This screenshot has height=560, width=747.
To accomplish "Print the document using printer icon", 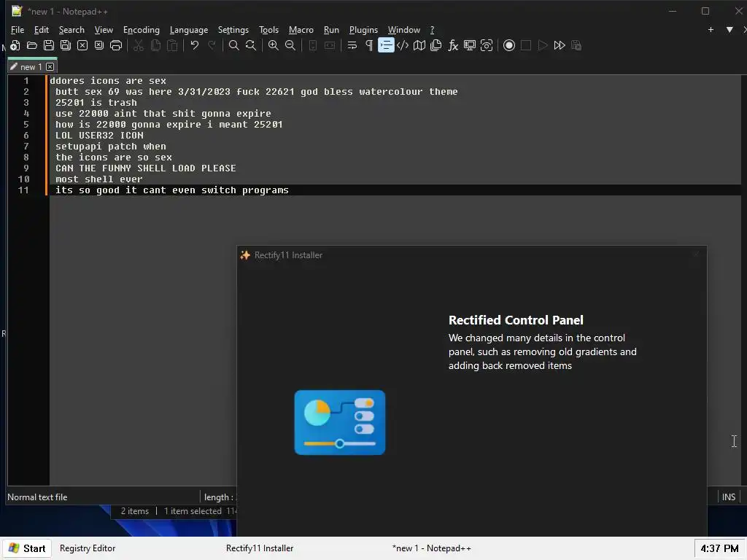I will (116, 45).
